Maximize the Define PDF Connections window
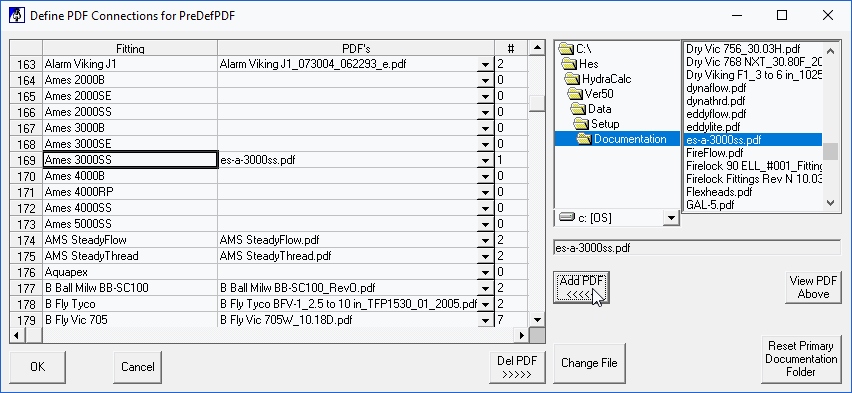Screen dimensions: 852x393 tap(782, 15)
